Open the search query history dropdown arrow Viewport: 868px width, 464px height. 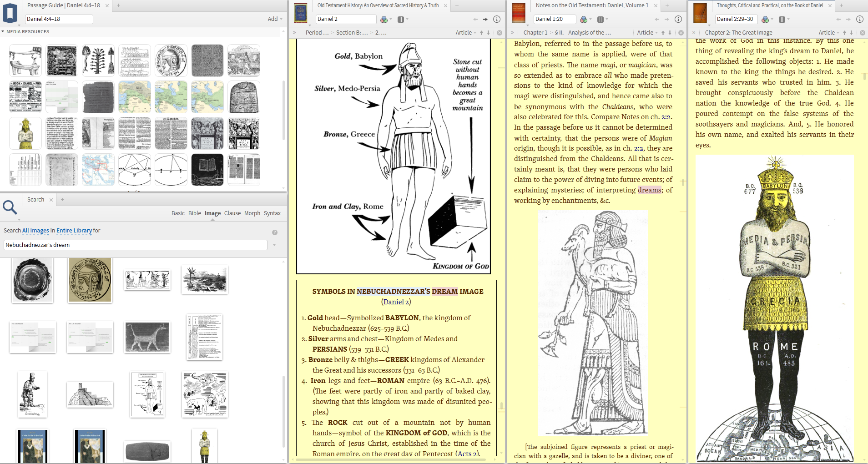click(274, 245)
